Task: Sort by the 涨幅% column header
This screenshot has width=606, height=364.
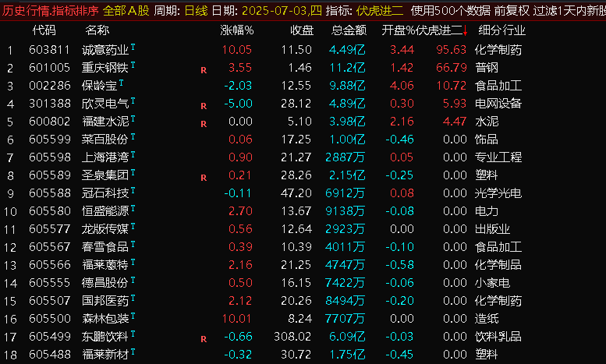Action: tap(237, 31)
